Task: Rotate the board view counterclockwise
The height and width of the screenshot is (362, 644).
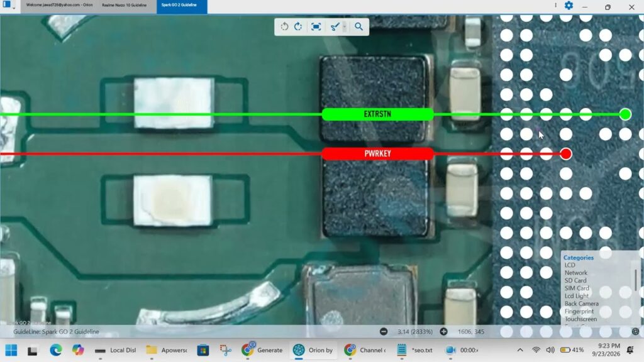Action: pos(284,26)
